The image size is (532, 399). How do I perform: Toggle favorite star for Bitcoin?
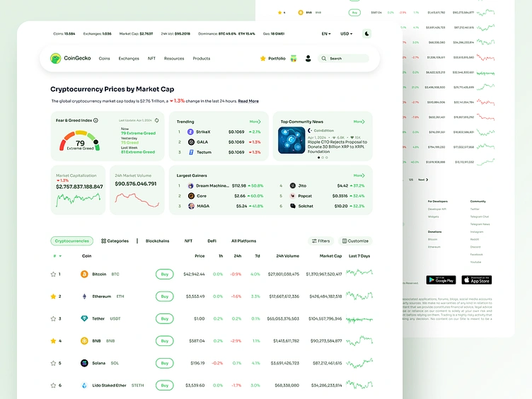pyautogui.click(x=53, y=274)
